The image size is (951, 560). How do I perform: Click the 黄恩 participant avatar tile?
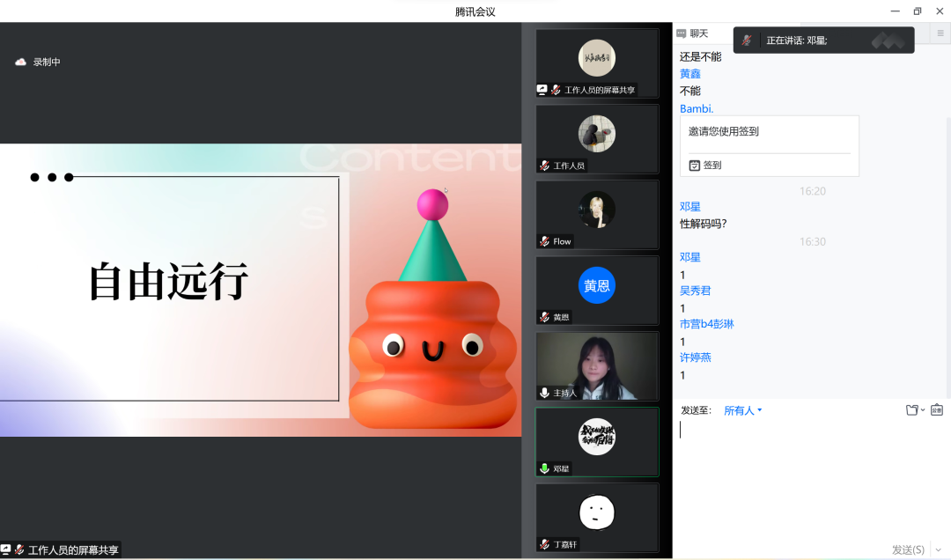tap(597, 286)
